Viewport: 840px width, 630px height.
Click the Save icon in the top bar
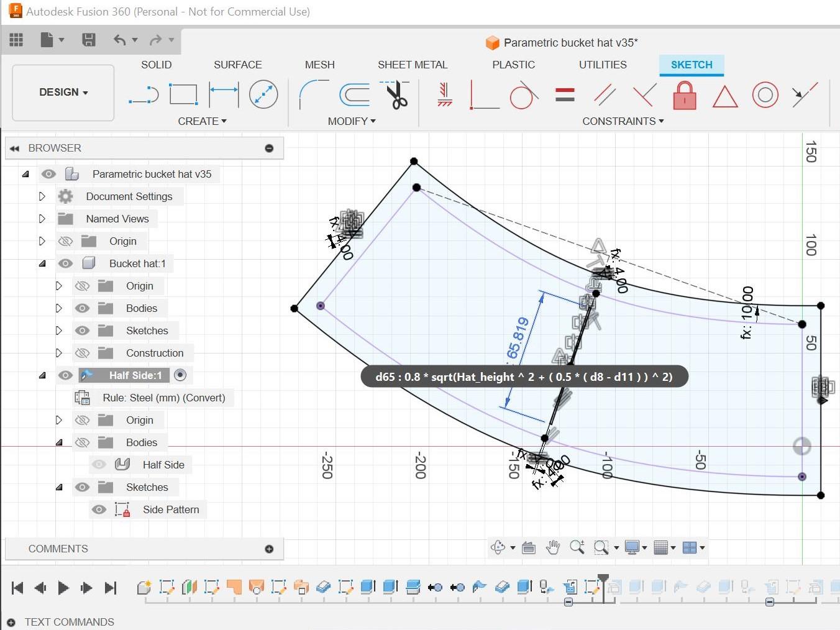[x=89, y=40]
